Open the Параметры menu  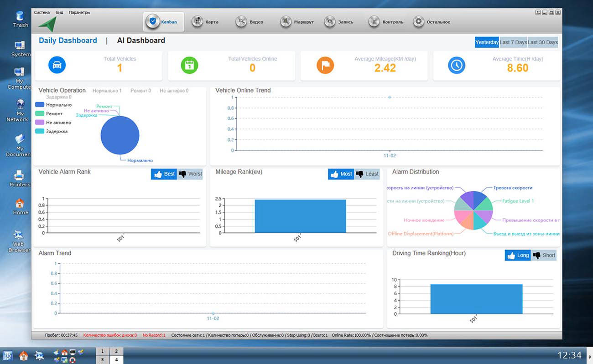point(79,12)
